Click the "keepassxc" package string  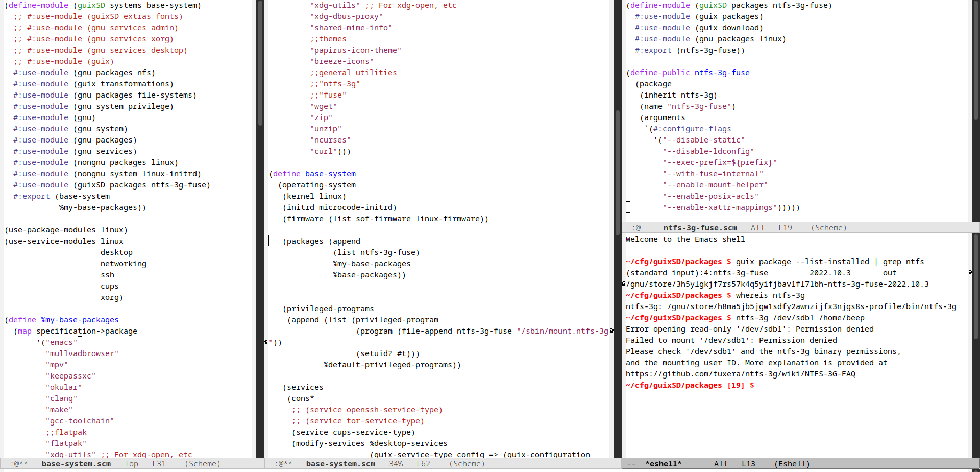71,376
